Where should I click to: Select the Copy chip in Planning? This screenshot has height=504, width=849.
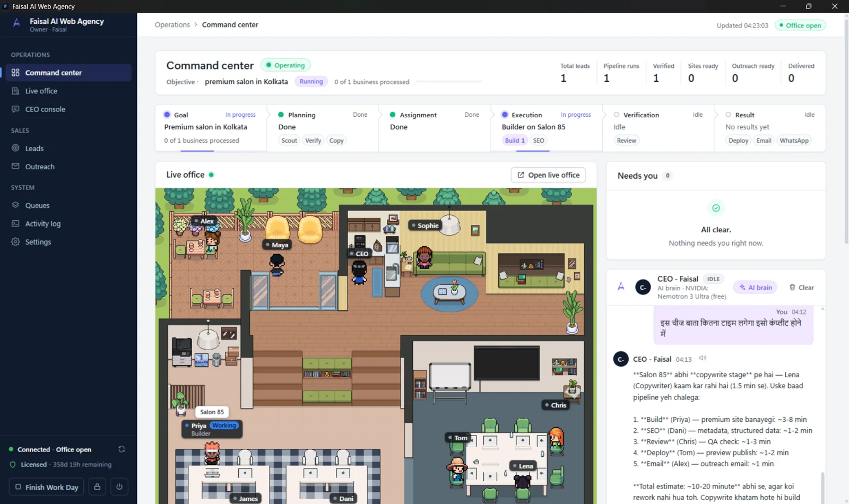click(336, 141)
